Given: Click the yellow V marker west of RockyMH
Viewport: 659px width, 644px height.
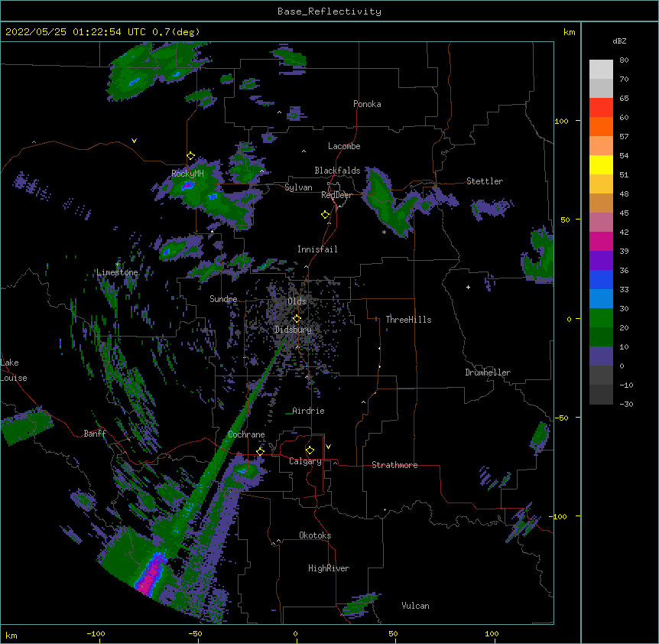Looking at the screenshot, I should (134, 141).
